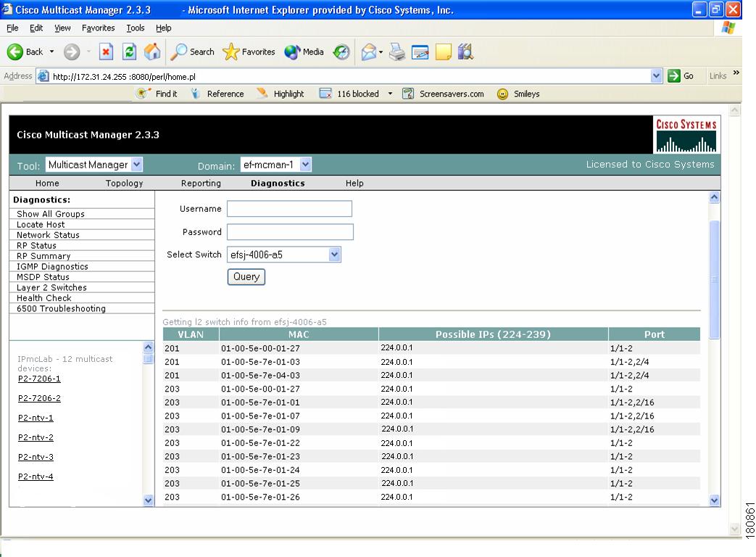Open the P2-ntv-3 device link

tap(36, 457)
